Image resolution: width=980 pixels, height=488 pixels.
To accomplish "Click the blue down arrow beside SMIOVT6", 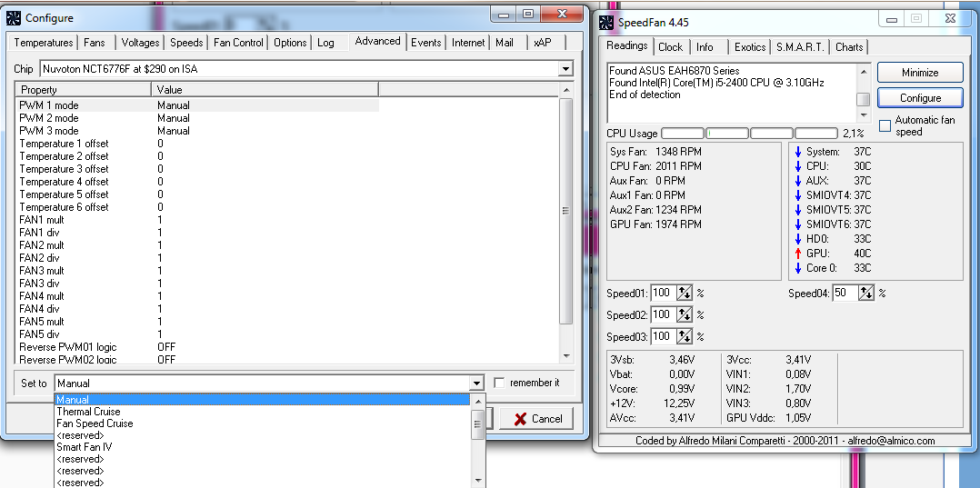I will coord(797,224).
